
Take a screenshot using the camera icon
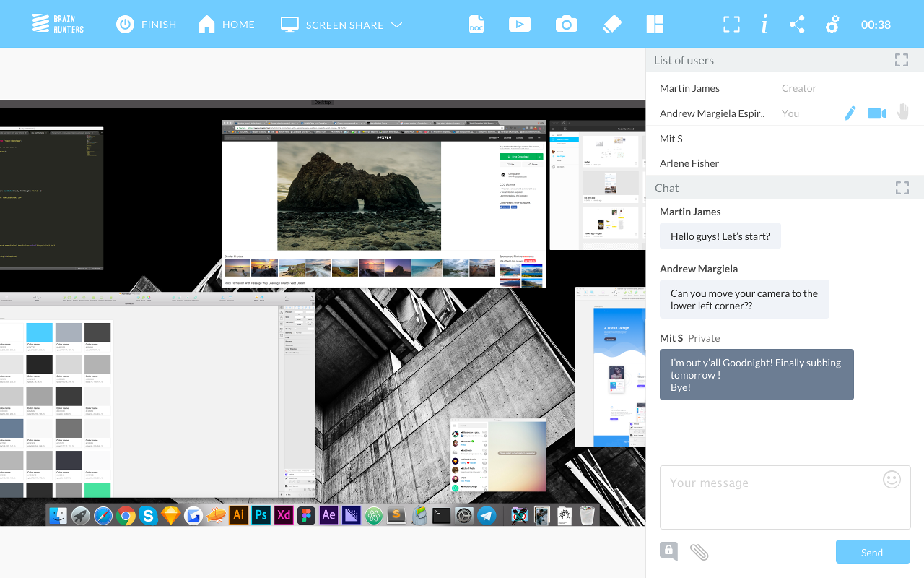(567, 24)
